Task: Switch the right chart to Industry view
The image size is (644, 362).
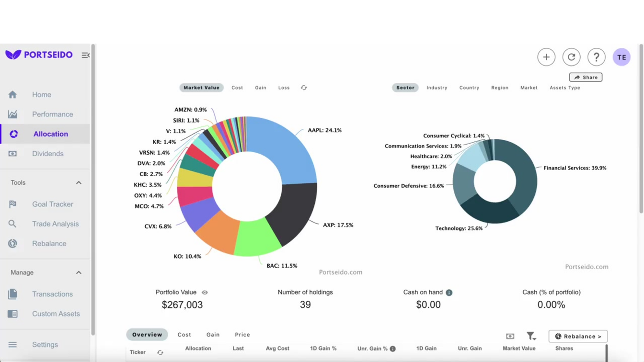Action: 437,88
